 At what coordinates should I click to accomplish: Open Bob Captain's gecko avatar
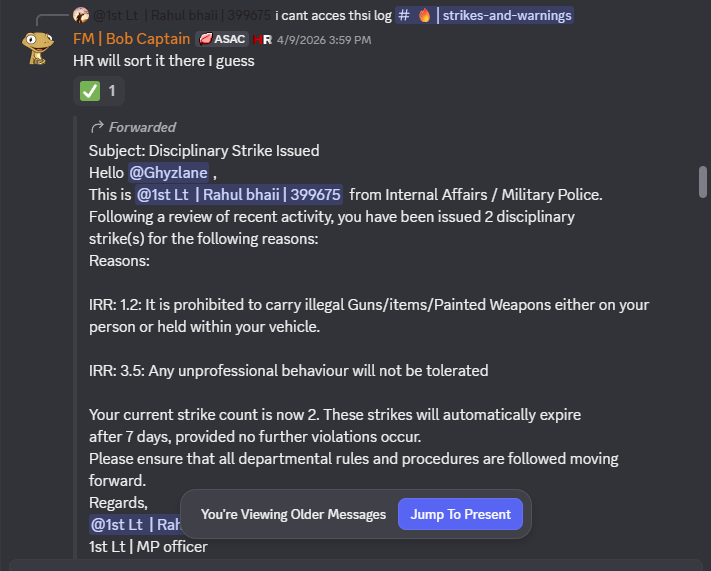coord(38,47)
